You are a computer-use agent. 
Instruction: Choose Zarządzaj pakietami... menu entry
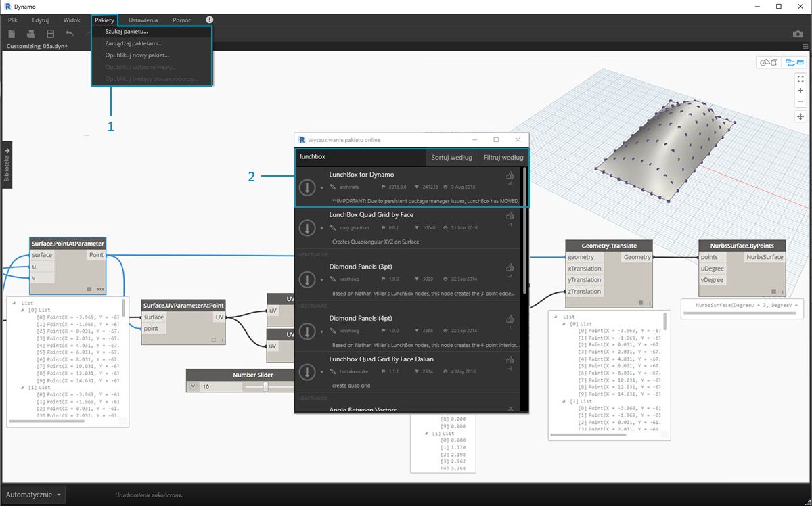click(x=152, y=43)
